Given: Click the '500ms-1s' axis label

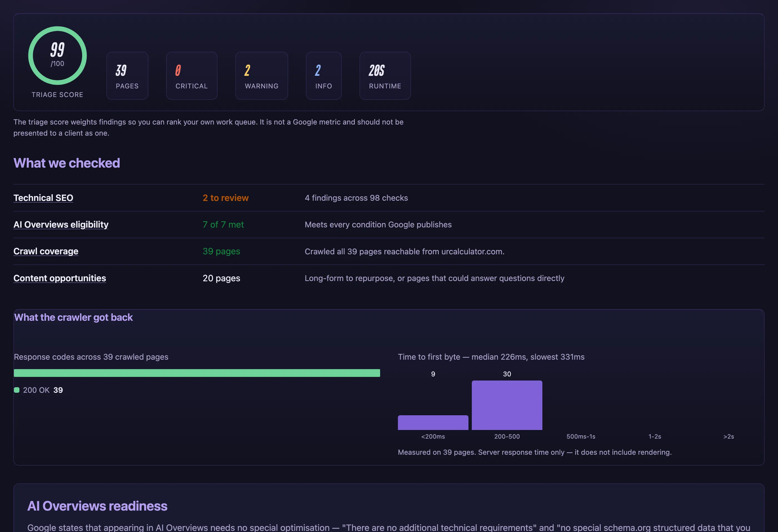Looking at the screenshot, I should tap(581, 437).
